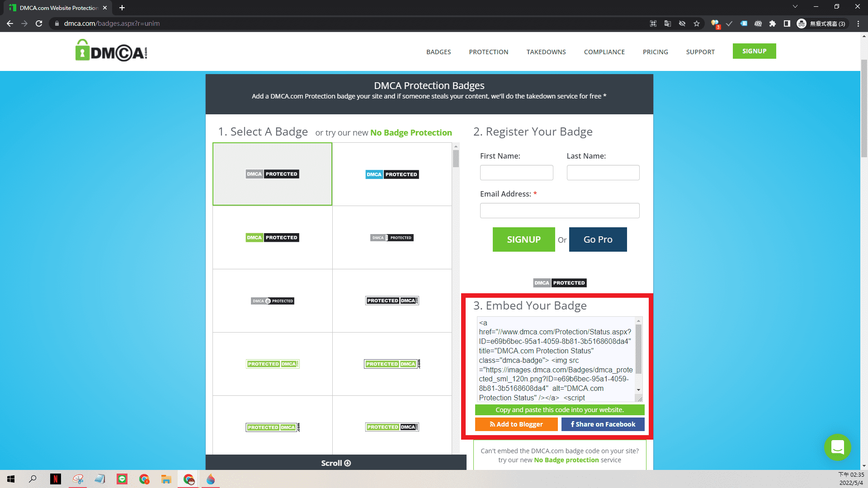Click the preview DMCA Protected badge image
The height and width of the screenshot is (488, 868).
pos(560,283)
